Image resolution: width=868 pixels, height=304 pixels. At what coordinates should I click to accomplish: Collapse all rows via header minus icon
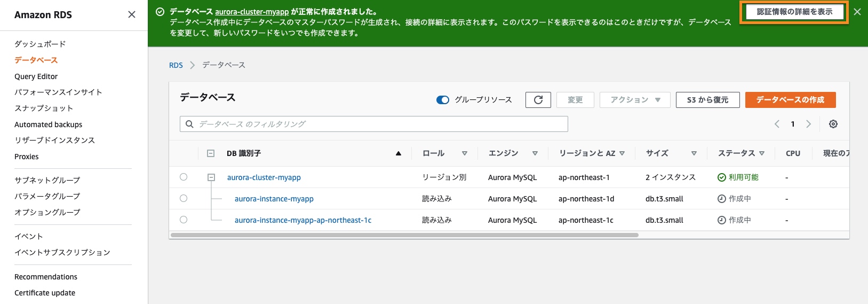pos(211,153)
